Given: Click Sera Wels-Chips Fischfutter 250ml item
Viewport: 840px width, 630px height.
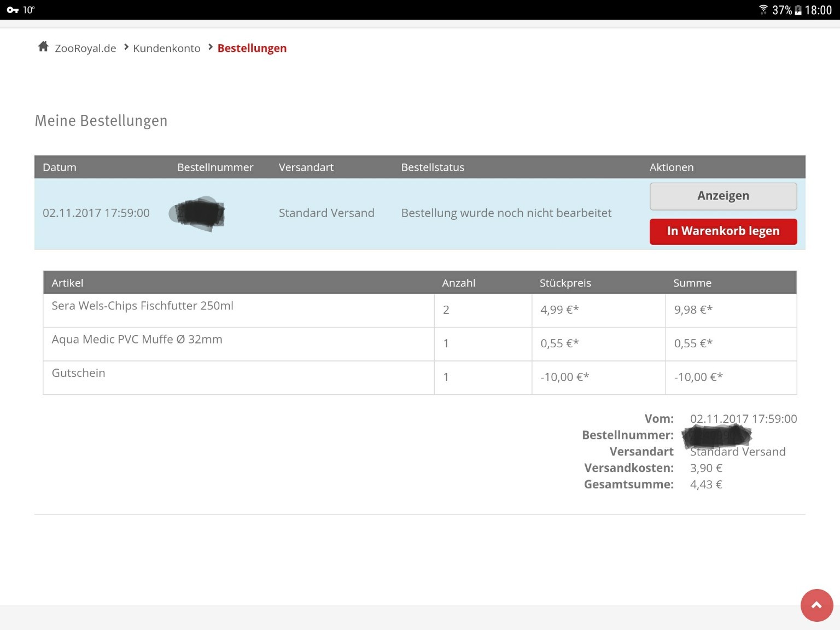Looking at the screenshot, I should click(142, 306).
